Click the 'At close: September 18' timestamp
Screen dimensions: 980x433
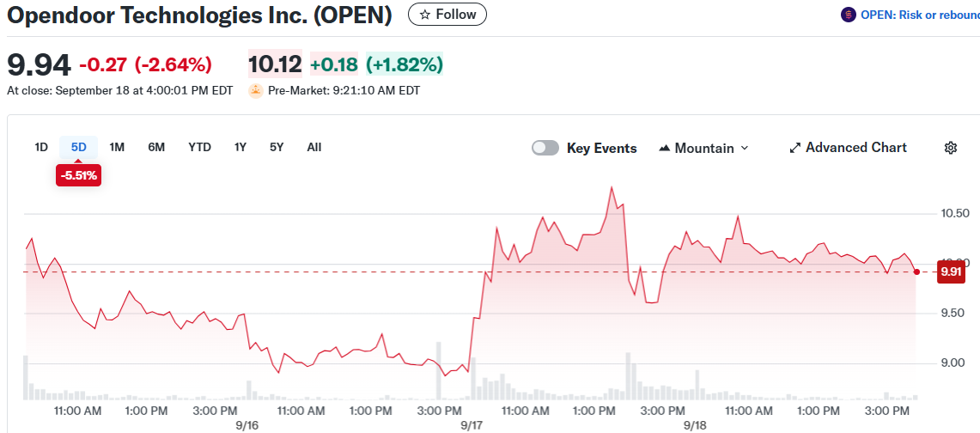119,90
